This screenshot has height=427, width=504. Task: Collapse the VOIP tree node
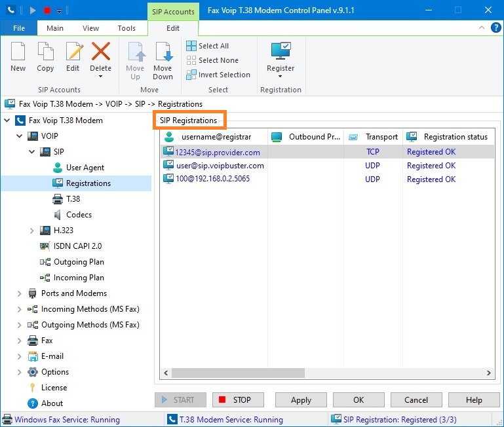pos(19,136)
